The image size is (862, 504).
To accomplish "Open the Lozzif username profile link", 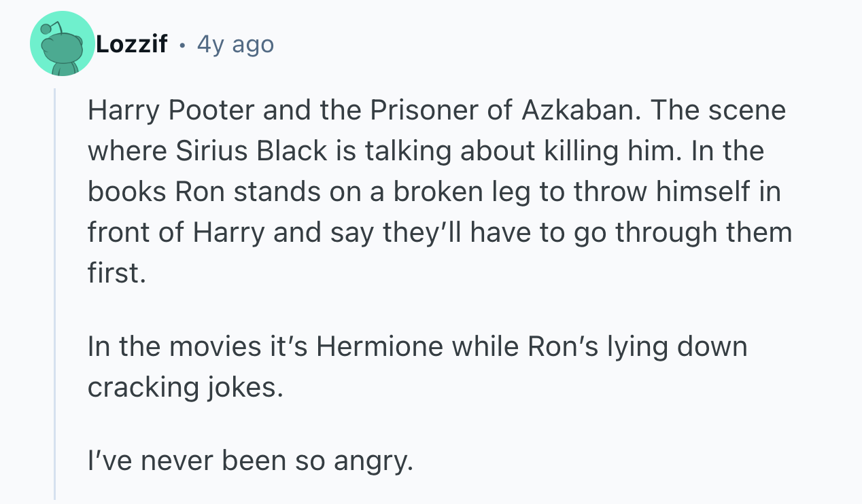I will (131, 45).
